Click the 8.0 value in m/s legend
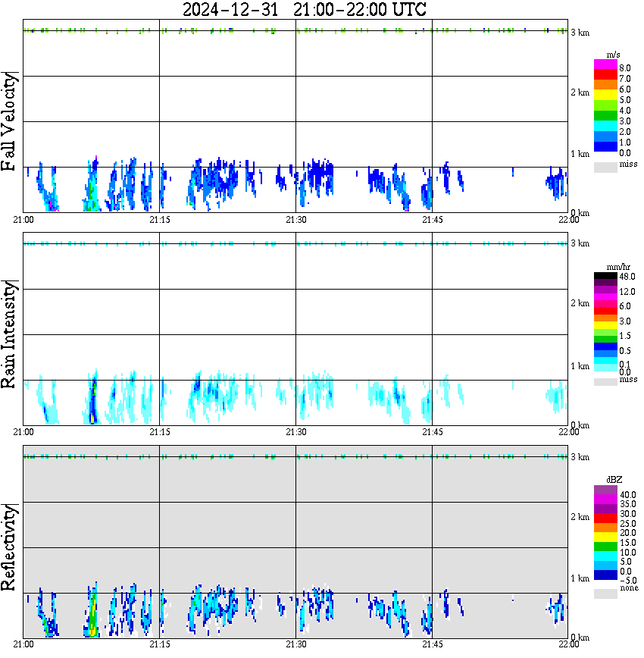644x658 pixels. point(625,68)
